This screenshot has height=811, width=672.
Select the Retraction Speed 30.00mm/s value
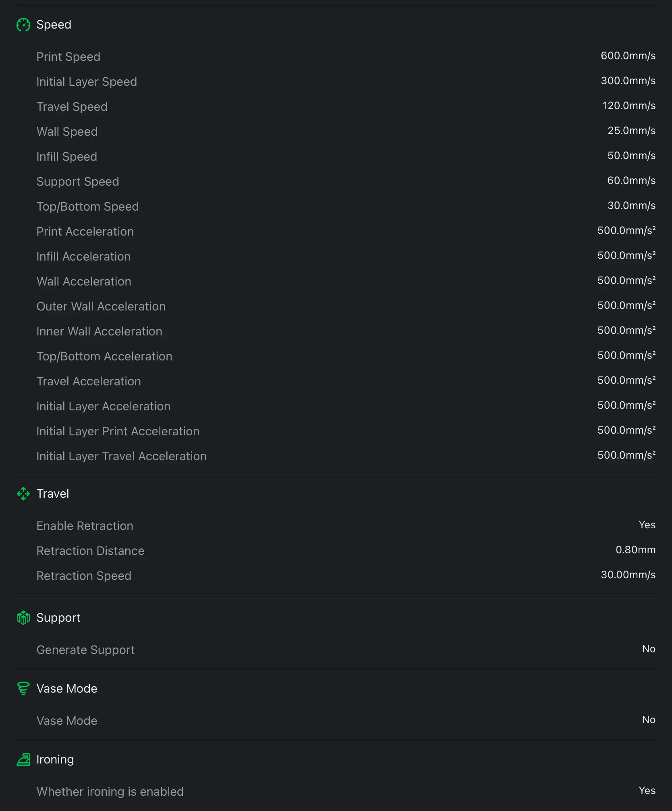[x=628, y=575]
